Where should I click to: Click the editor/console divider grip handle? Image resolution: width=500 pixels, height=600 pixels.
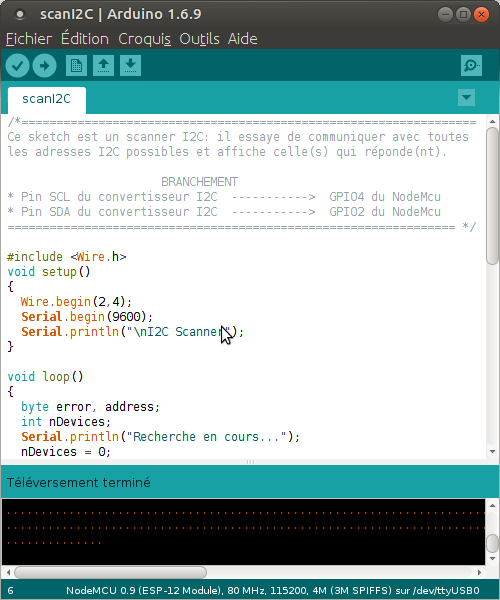[x=250, y=462]
